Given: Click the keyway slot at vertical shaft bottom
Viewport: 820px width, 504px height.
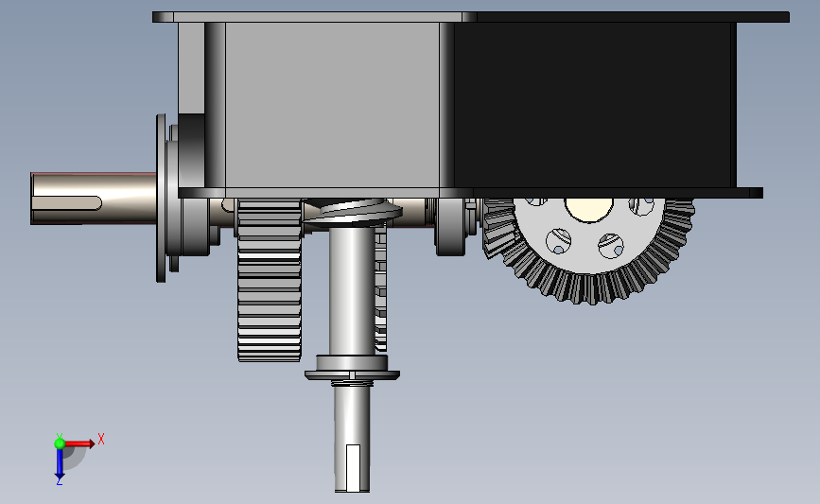Looking at the screenshot, I should [x=354, y=468].
